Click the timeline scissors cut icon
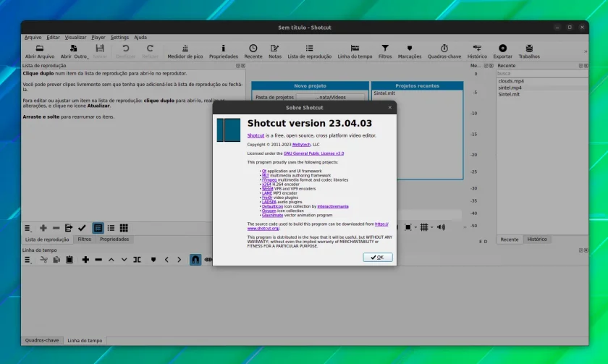Viewport: 608px width, 364px height. click(44, 260)
